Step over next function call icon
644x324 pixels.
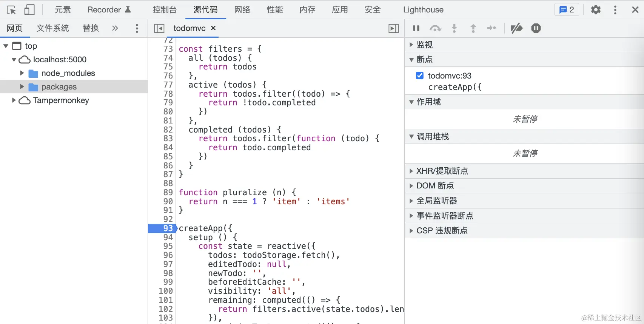[435, 28]
